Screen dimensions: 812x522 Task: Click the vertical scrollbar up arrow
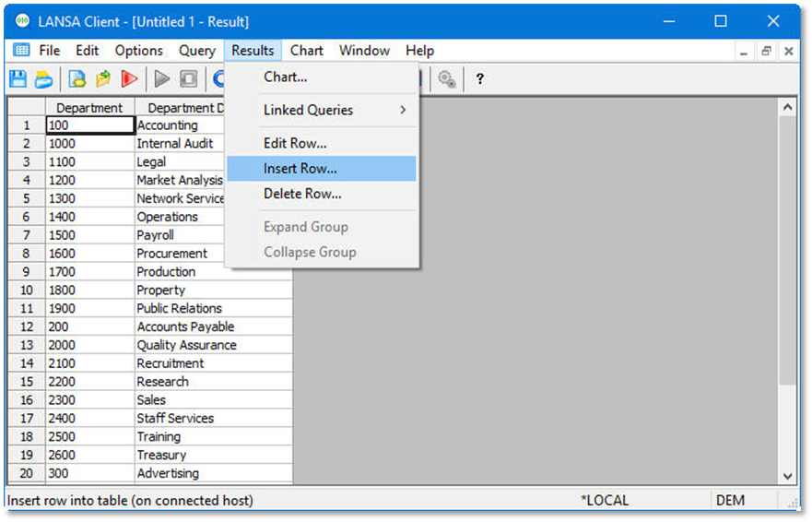click(x=788, y=107)
